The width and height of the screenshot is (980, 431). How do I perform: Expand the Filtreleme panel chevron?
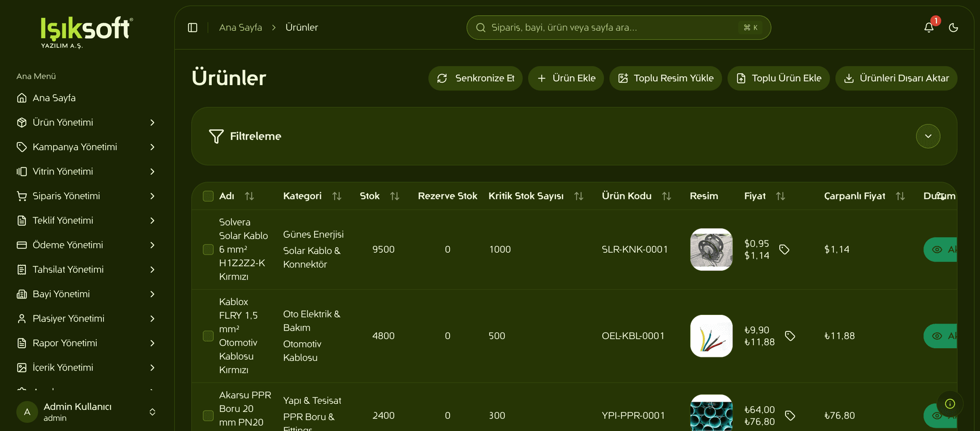(x=928, y=136)
